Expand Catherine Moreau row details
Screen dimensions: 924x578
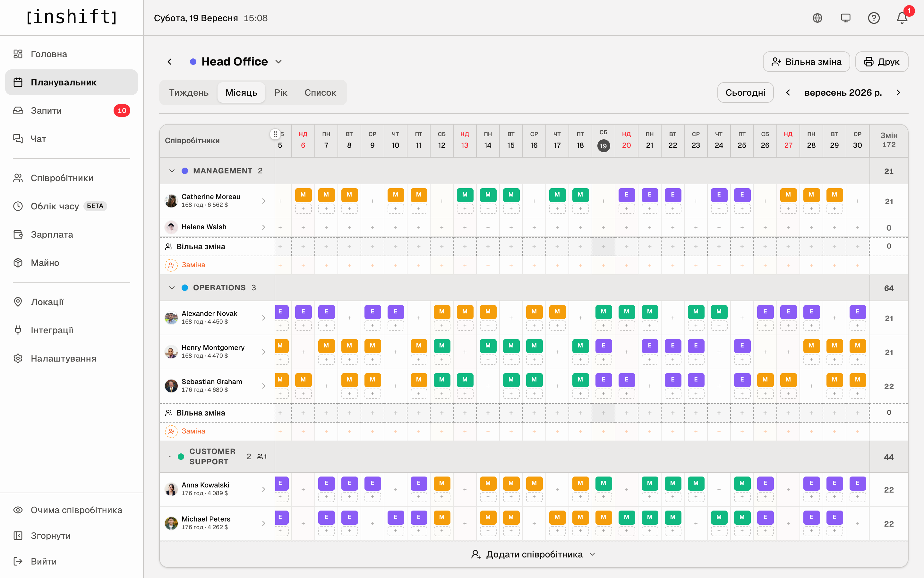263,201
